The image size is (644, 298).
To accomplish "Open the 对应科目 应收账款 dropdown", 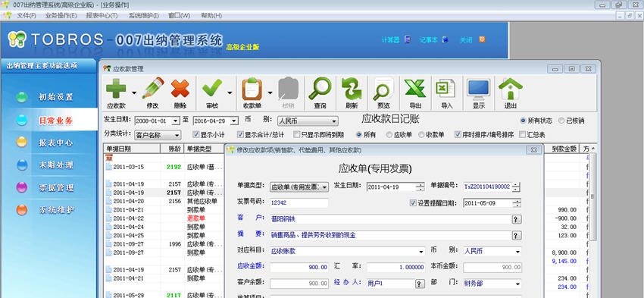I will (421, 251).
